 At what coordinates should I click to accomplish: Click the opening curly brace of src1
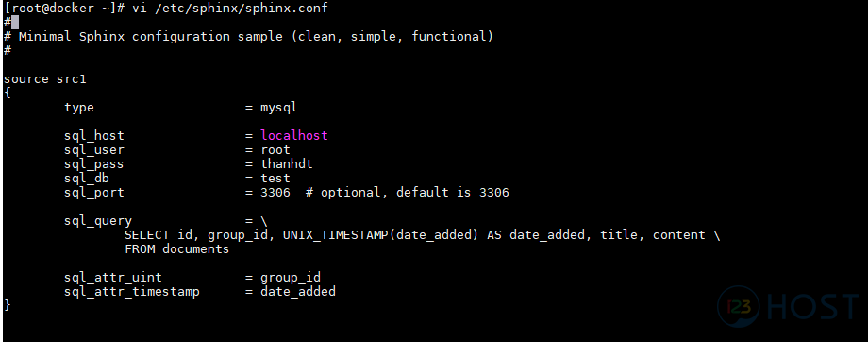click(7, 94)
